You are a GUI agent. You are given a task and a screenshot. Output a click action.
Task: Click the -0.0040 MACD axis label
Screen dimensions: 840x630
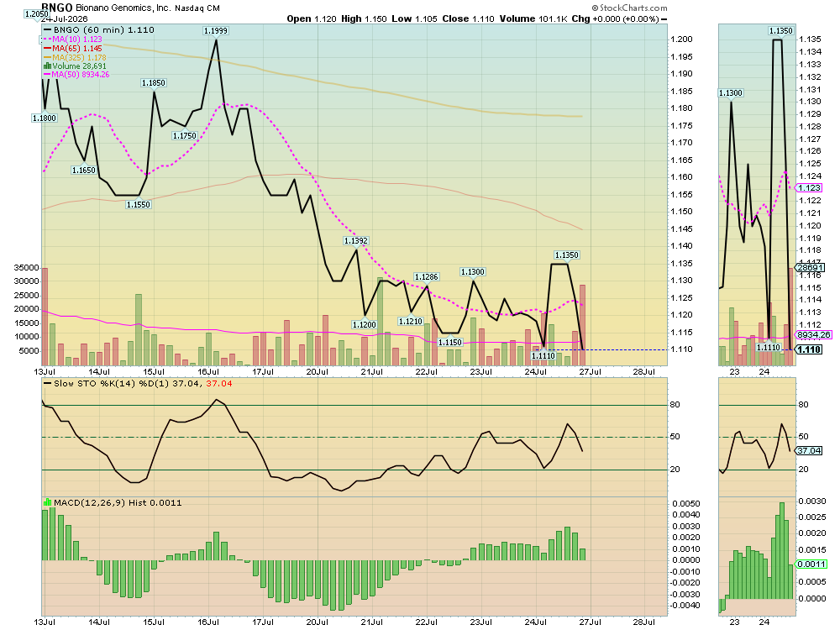685,606
